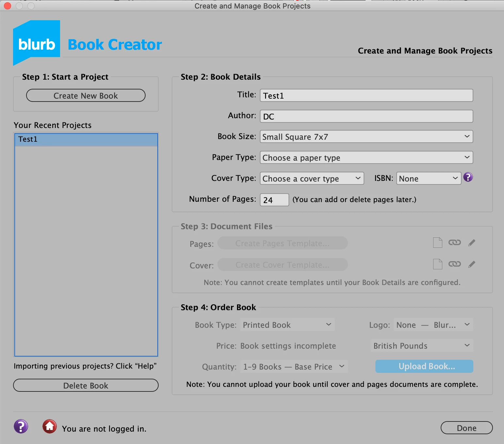The image size is (504, 444).
Task: Open help via bottom-left purple question icon
Action: 21,426
